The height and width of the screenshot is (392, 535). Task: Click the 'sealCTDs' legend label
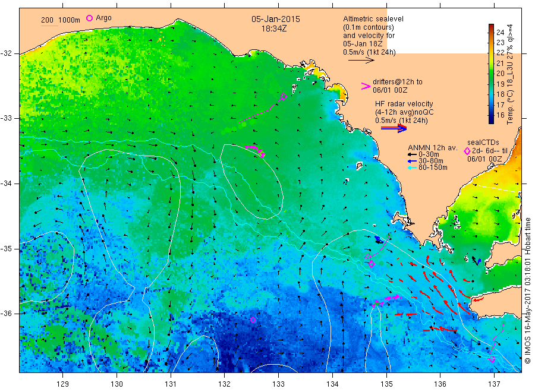tap(483, 142)
